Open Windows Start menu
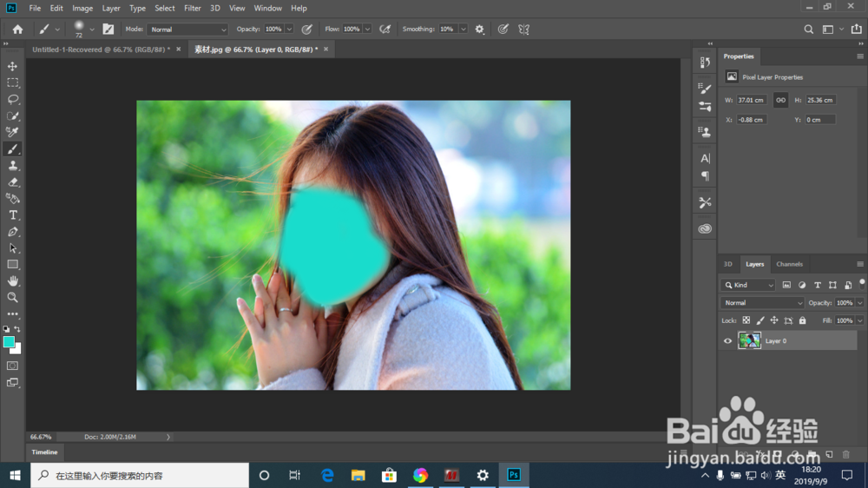This screenshot has height=488, width=868. pos(15,475)
